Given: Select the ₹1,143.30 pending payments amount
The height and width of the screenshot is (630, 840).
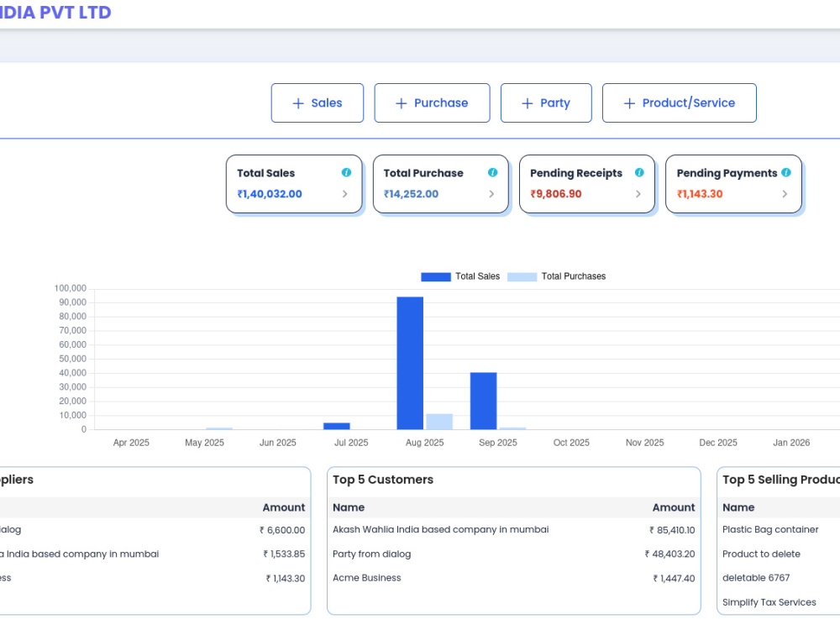Looking at the screenshot, I should tap(700, 194).
